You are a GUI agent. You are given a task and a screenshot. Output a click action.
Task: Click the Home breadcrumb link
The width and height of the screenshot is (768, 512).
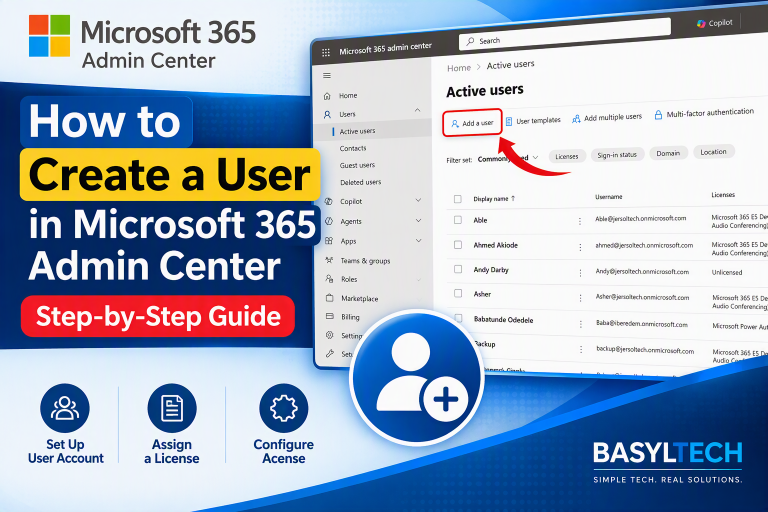458,68
